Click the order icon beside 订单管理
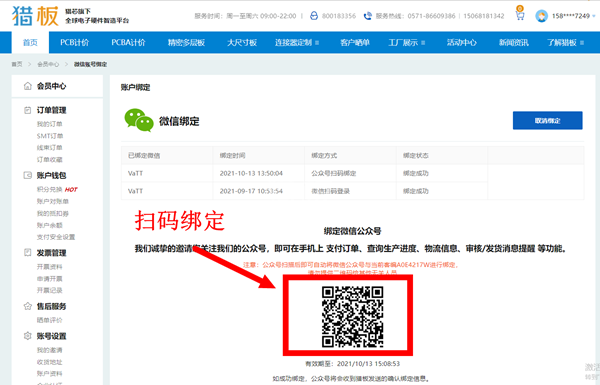600x385 pixels. pos(28,110)
